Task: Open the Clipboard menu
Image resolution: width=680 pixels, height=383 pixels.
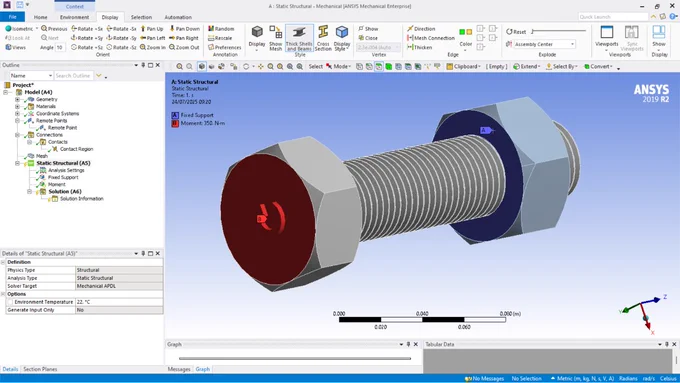Action: click(464, 66)
